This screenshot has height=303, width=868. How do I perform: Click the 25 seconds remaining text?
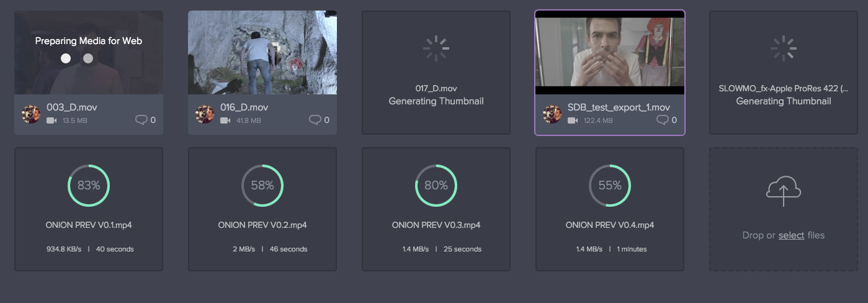pyautogui.click(x=462, y=249)
